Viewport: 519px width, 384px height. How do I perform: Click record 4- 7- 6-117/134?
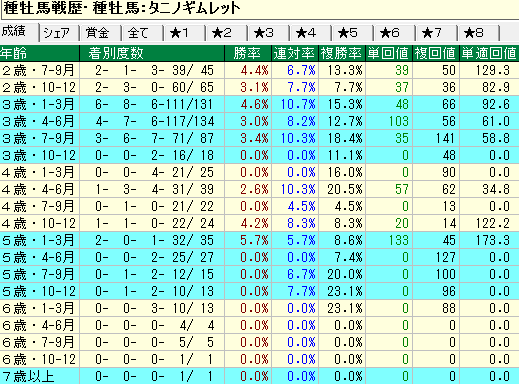(154, 121)
